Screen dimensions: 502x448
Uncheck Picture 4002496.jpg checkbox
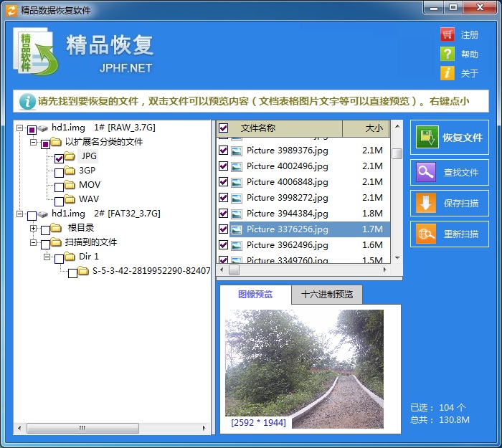[x=223, y=166]
